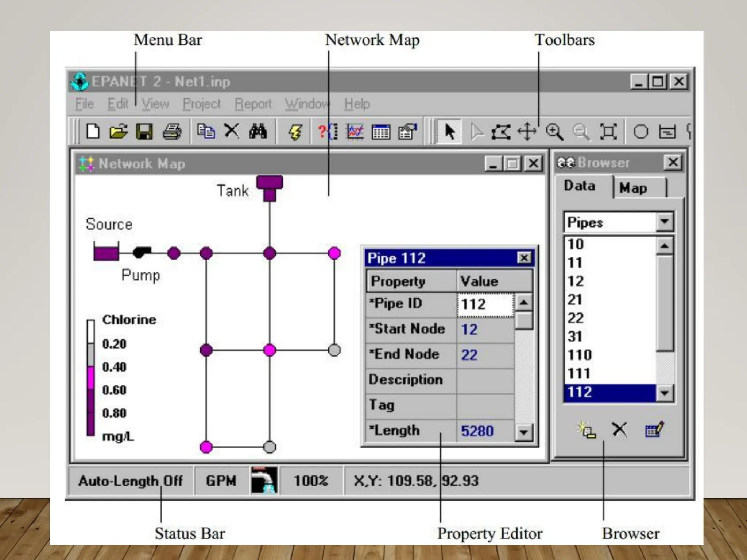Screen dimensions: 747x560
Task: Click the Pipe ID value field 112
Action: click(484, 304)
